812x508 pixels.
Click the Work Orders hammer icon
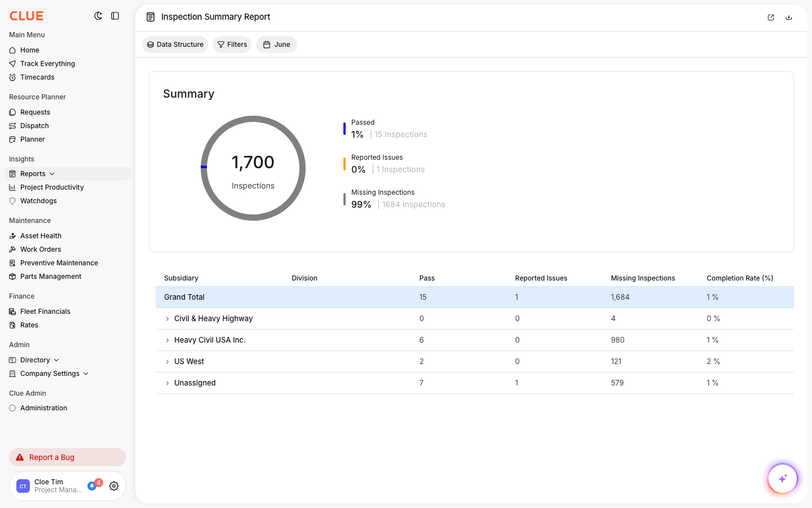(x=12, y=249)
